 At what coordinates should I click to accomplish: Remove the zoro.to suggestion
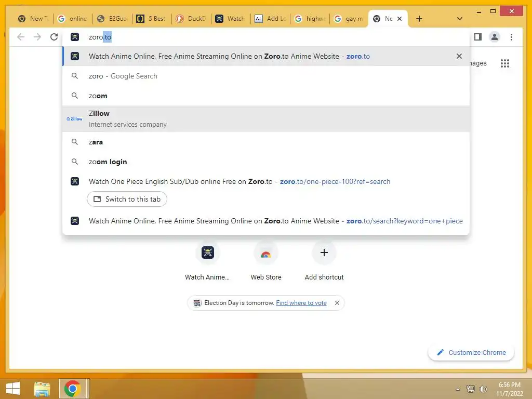(459, 56)
